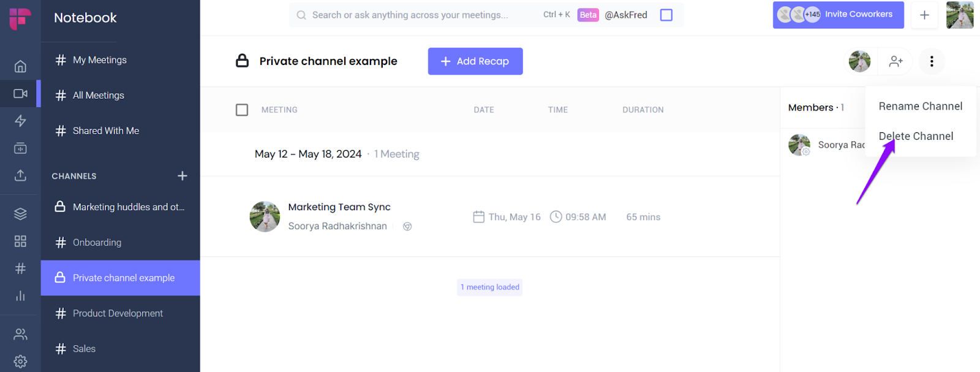The height and width of the screenshot is (372, 980).
Task: Click the grid apps icon in sidebar
Action: (20, 241)
